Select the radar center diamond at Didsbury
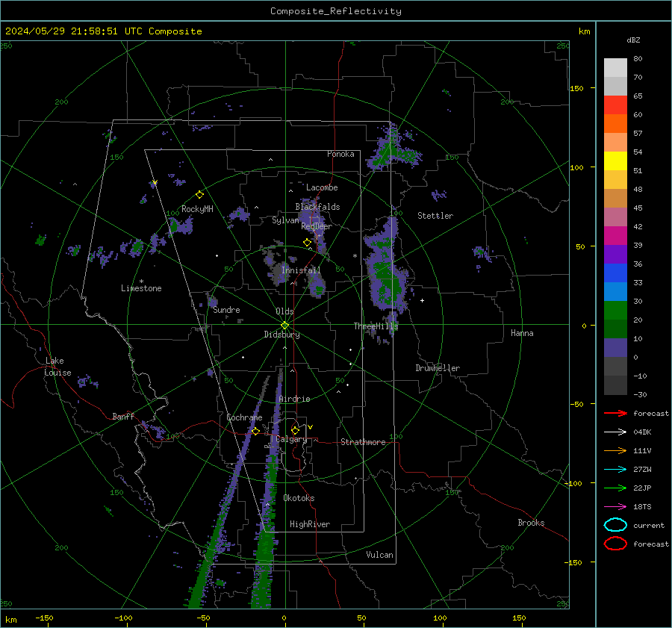The height and width of the screenshot is (628, 672). [x=284, y=326]
